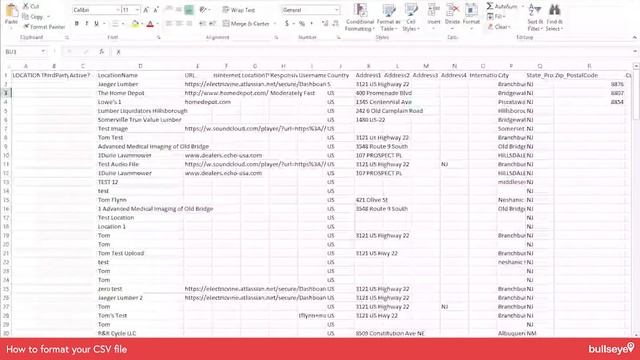Click the Paste clipboard icon
640x360 pixels.
point(11,11)
